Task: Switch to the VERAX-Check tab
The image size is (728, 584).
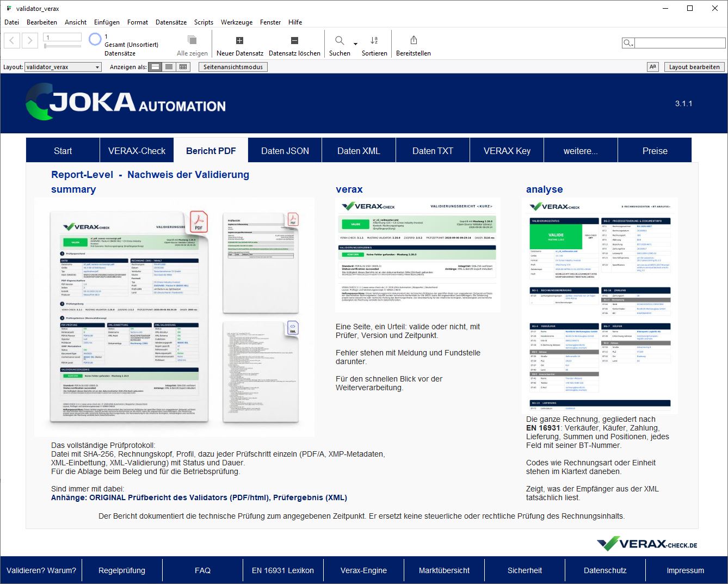Action: 137,151
